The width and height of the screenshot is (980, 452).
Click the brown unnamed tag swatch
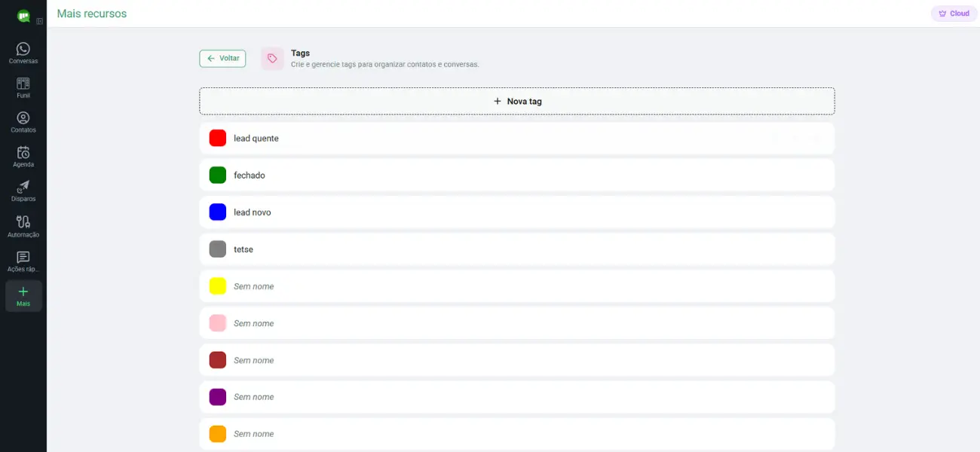point(218,360)
